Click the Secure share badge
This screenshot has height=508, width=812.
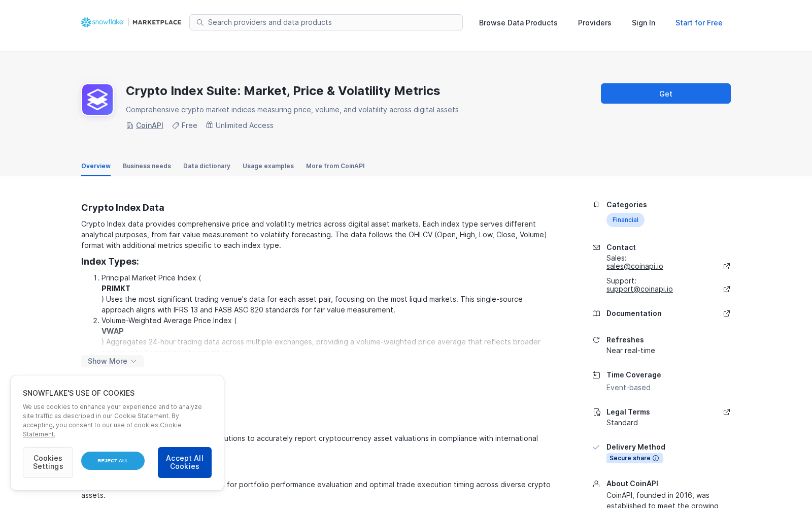click(x=634, y=458)
